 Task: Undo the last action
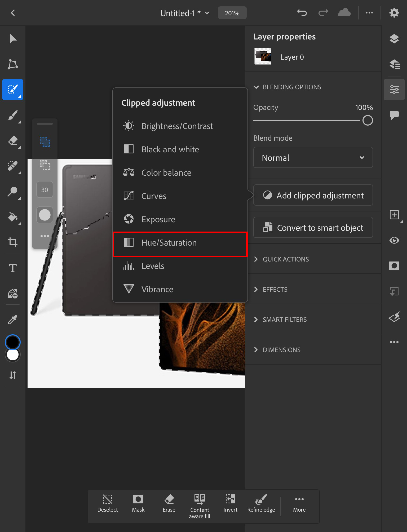click(x=302, y=12)
